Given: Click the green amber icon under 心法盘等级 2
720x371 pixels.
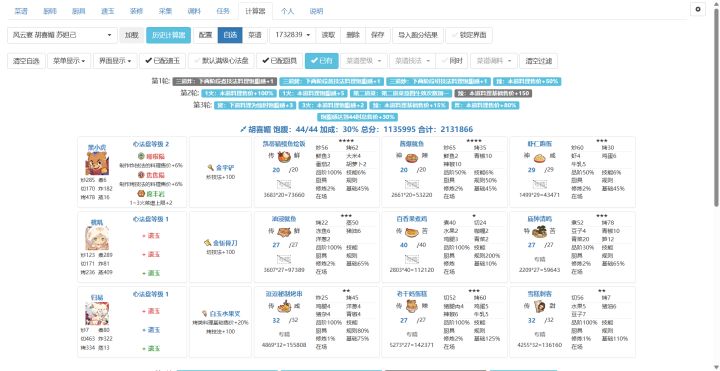Looking at the screenshot, I should click(x=141, y=156).
